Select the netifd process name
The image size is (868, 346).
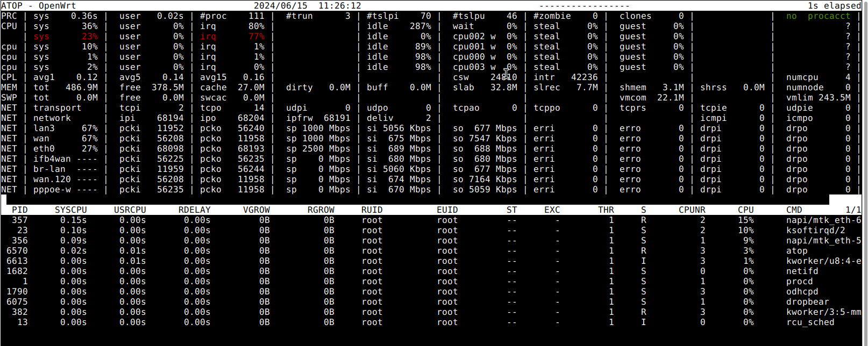click(802, 271)
